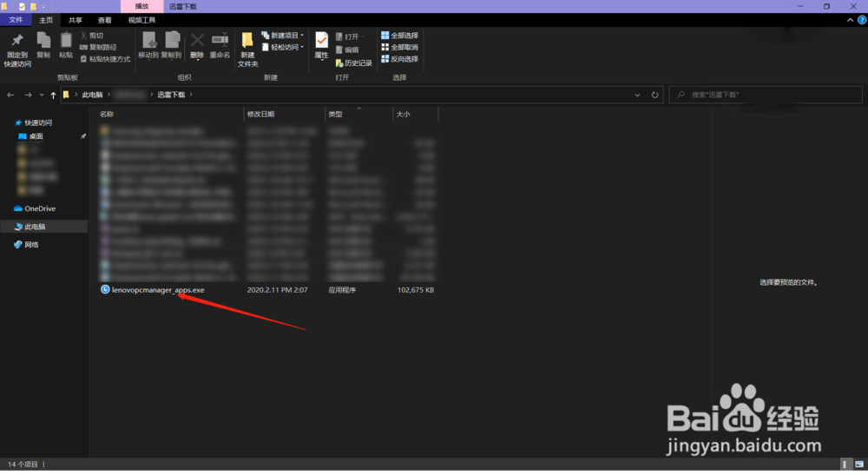Click Properties icon in quick access toolbar

[x=23, y=7]
